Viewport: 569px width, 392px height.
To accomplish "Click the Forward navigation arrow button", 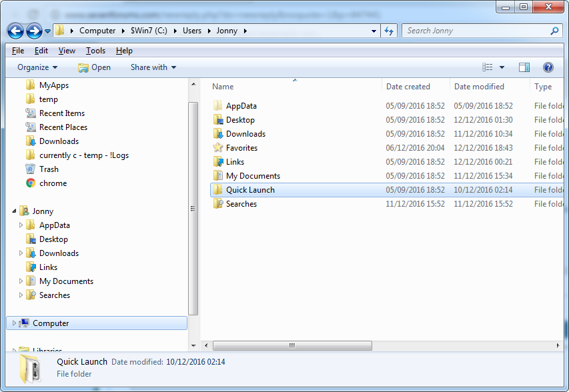I will pos(34,31).
